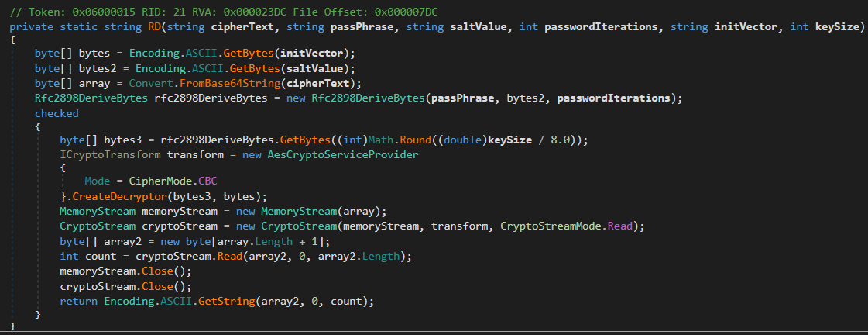Click Close on the memoryStream.Close() line

[157, 272]
